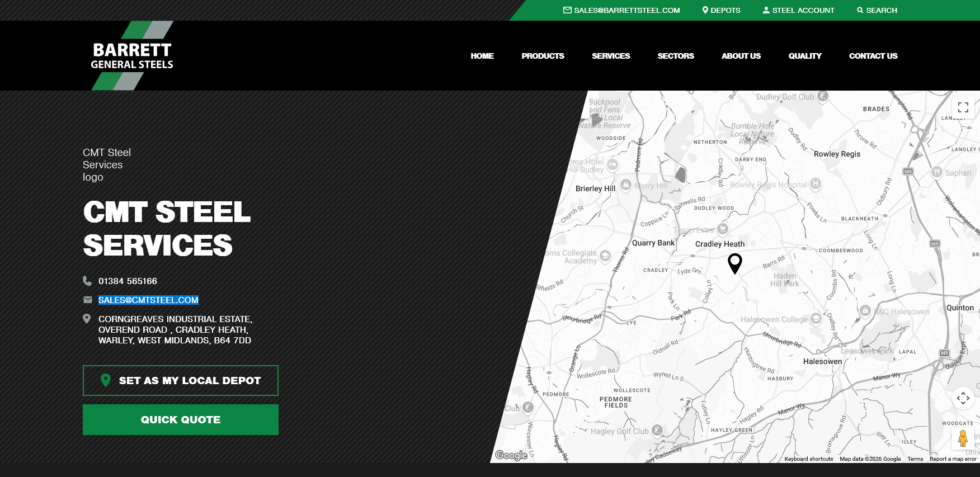The image size is (980, 477).
Task: Click the mail icon beside SALES@CMTSTEEL.COM
Action: (87, 300)
